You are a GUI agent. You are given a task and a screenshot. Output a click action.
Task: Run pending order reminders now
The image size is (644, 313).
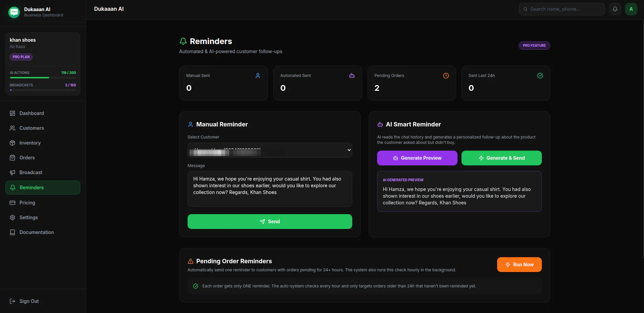519,265
